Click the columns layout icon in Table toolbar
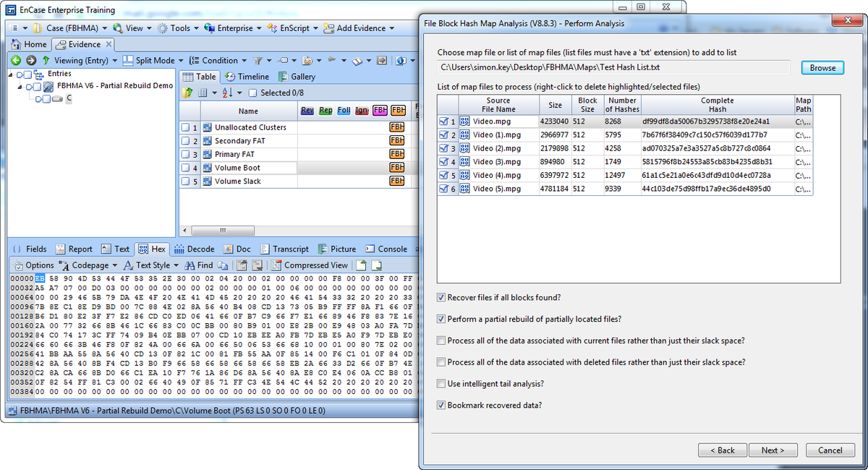 click(x=203, y=93)
